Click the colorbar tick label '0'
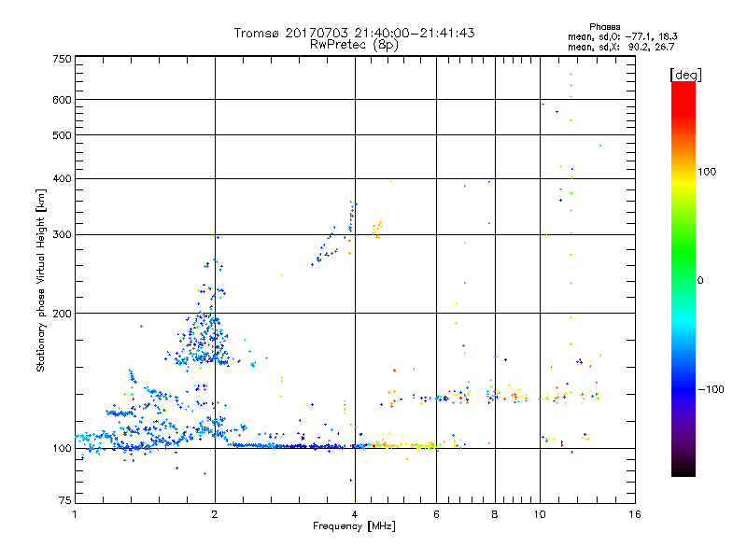 pyautogui.click(x=700, y=281)
